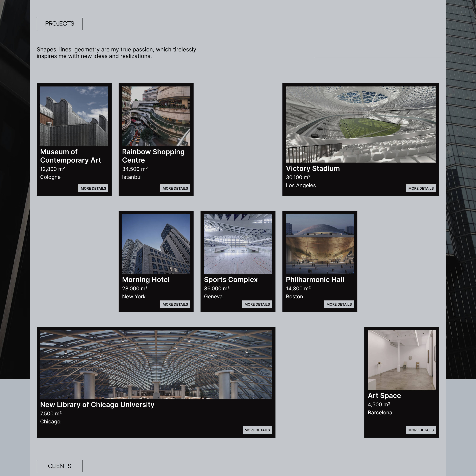This screenshot has width=476, height=476.
Task: Open More Details for Morning Hotel
Action: pos(175,304)
